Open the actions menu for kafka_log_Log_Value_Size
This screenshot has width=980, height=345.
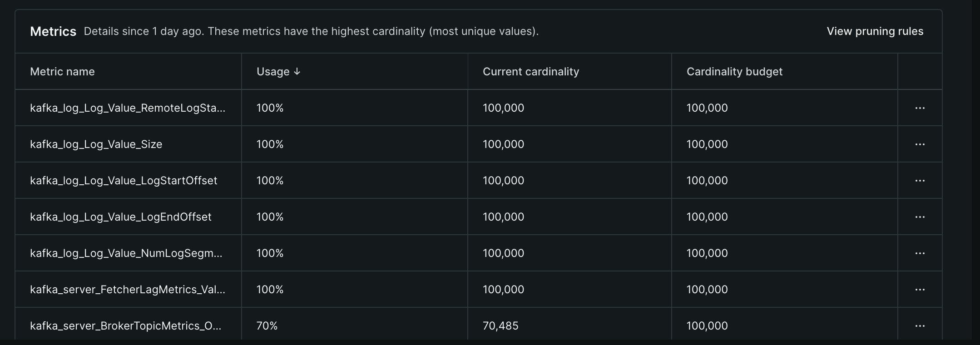pos(921,144)
